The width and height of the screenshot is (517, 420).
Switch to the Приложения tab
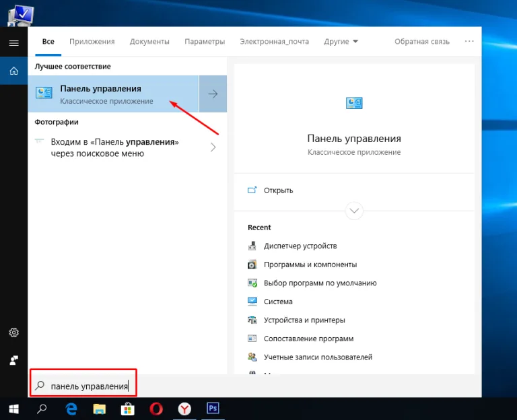(92, 42)
